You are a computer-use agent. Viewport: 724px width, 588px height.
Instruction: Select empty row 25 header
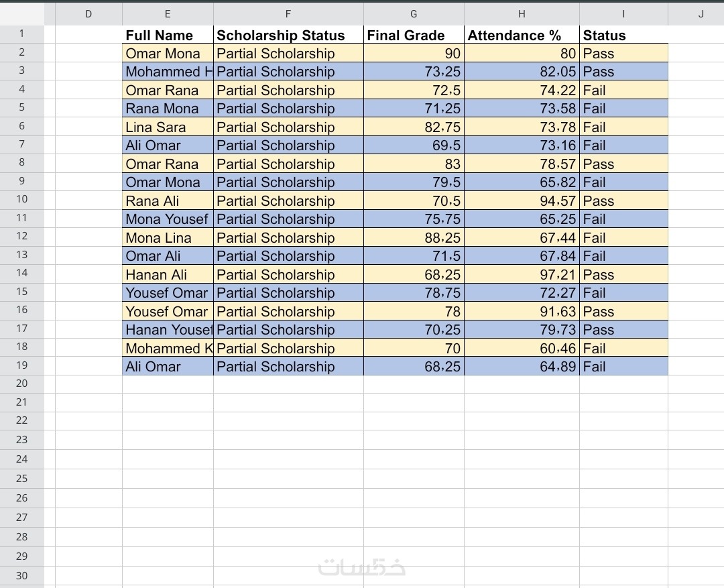(x=21, y=479)
